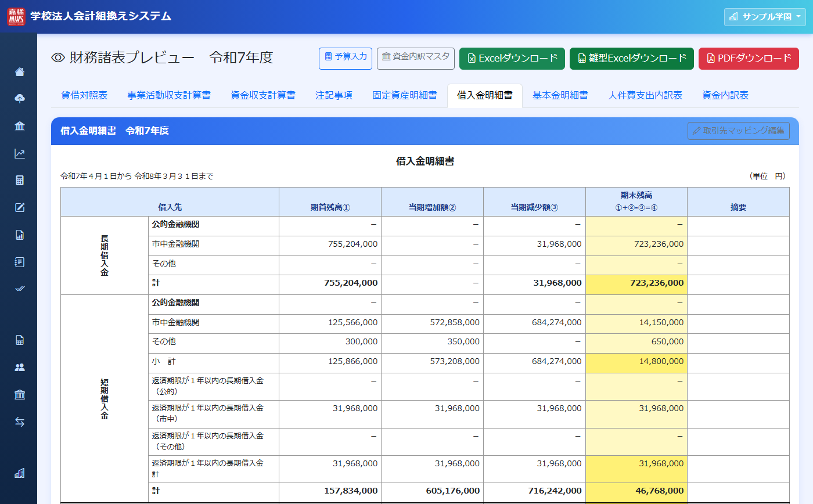Screen dimensions: 813x504
Task: Click 返済期限が1年以内の長期借入金 計 row label
Action: pos(214,469)
